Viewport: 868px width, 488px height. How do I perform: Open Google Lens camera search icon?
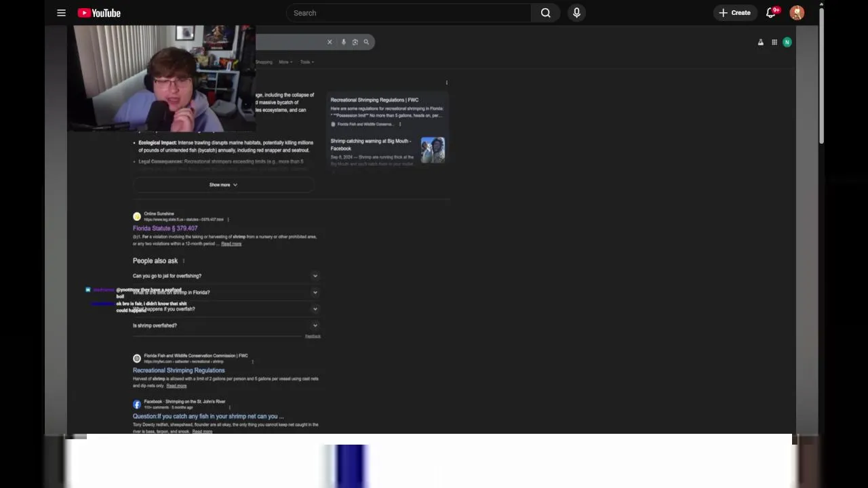tap(355, 42)
